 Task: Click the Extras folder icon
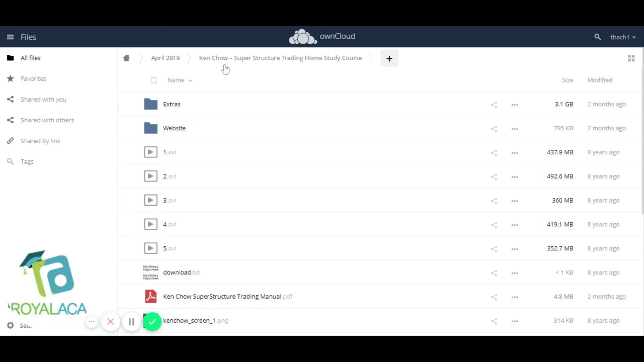pyautogui.click(x=150, y=104)
